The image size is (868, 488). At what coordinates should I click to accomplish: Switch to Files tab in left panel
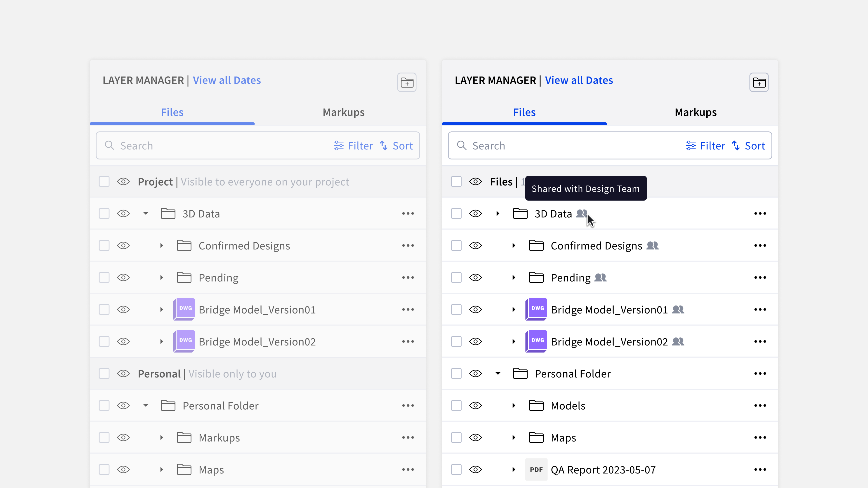click(172, 112)
